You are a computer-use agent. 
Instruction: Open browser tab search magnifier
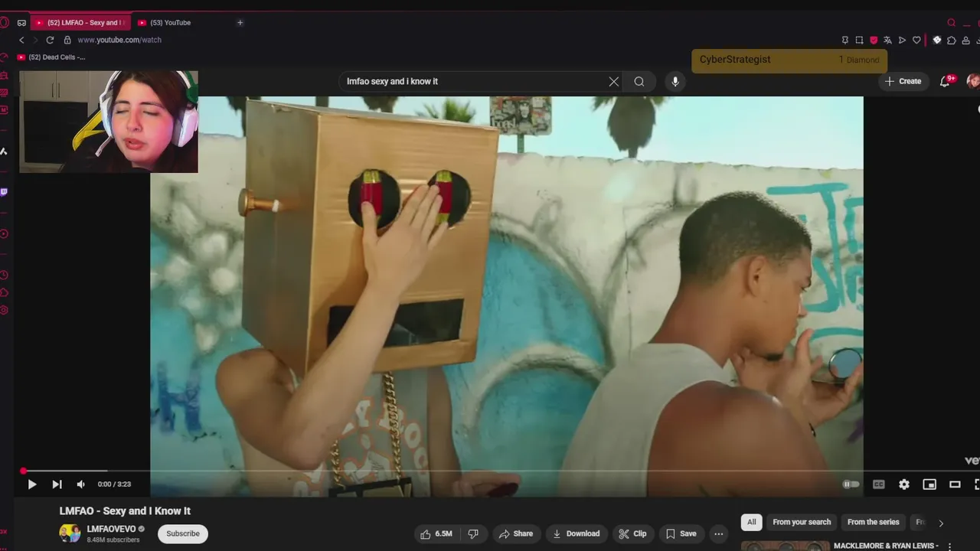tap(952, 23)
